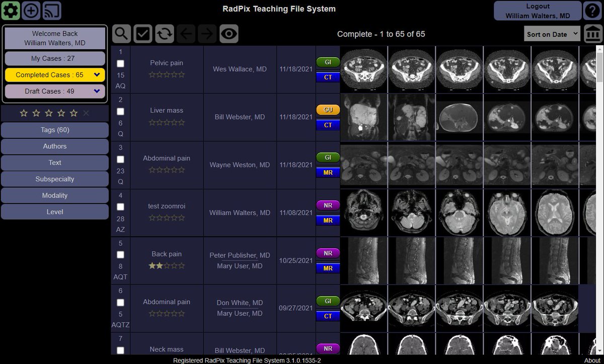Click the Welcome Back William Walters panel
This screenshot has height=364, width=604.
(55, 39)
